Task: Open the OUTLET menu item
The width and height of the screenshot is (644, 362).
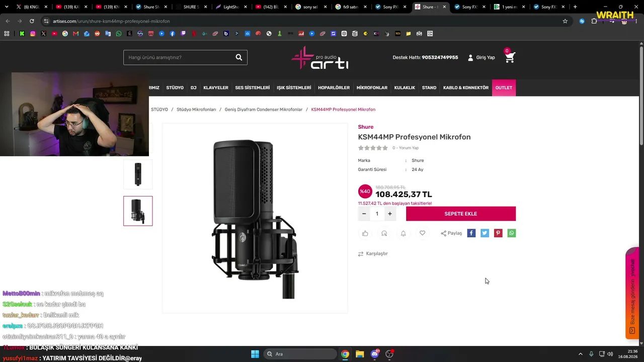Action: 504,88
